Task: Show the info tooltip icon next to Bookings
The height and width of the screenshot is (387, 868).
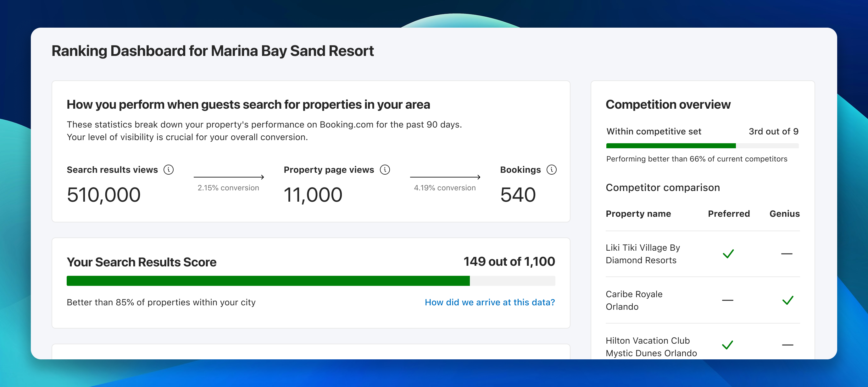Action: coord(552,170)
